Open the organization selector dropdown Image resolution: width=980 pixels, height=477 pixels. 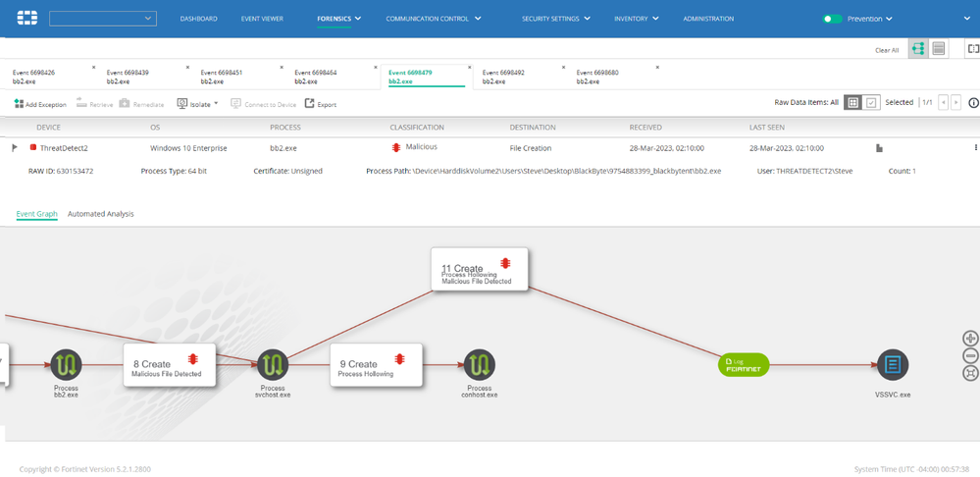pyautogui.click(x=103, y=18)
